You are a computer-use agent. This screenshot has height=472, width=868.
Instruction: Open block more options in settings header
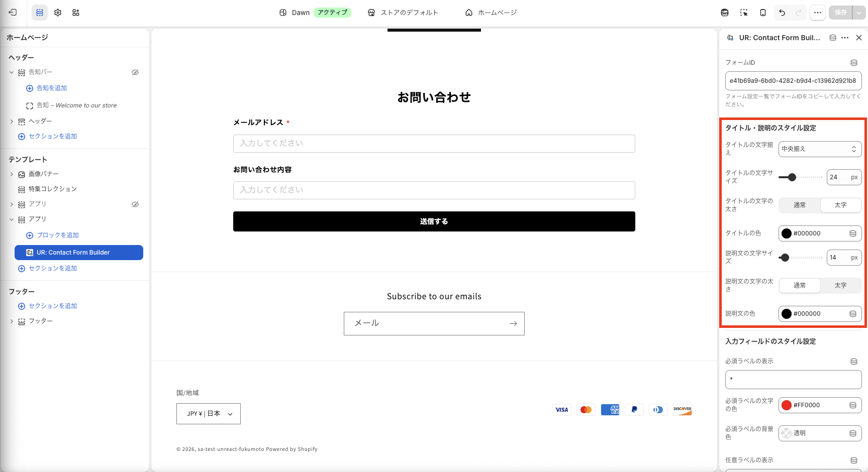(845, 38)
